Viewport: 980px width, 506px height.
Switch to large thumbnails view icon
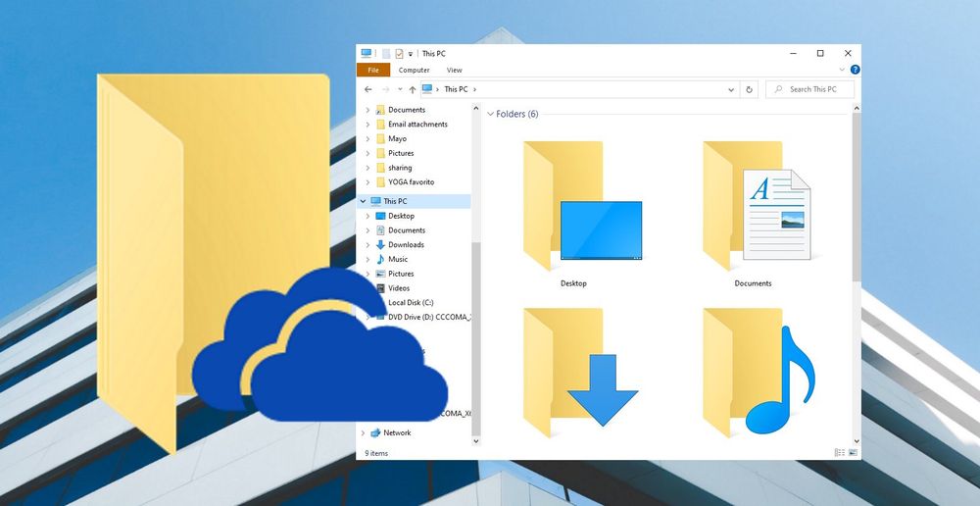[x=853, y=452]
